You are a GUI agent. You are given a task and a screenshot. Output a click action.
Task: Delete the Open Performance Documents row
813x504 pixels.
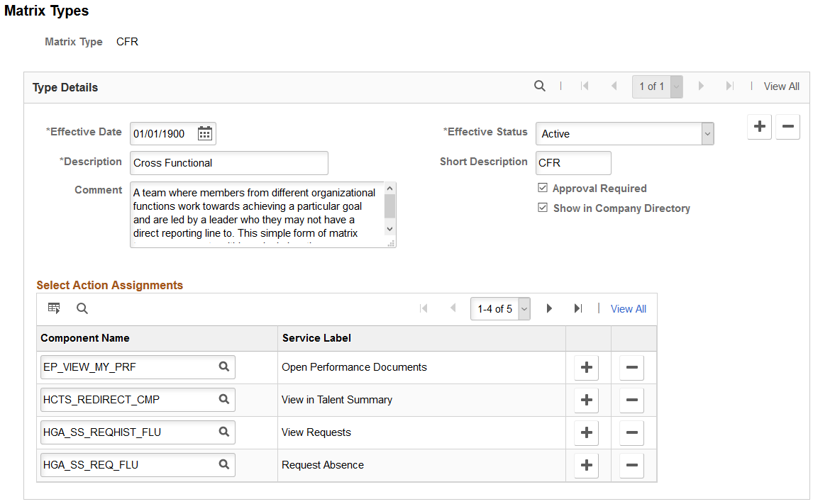(x=631, y=367)
